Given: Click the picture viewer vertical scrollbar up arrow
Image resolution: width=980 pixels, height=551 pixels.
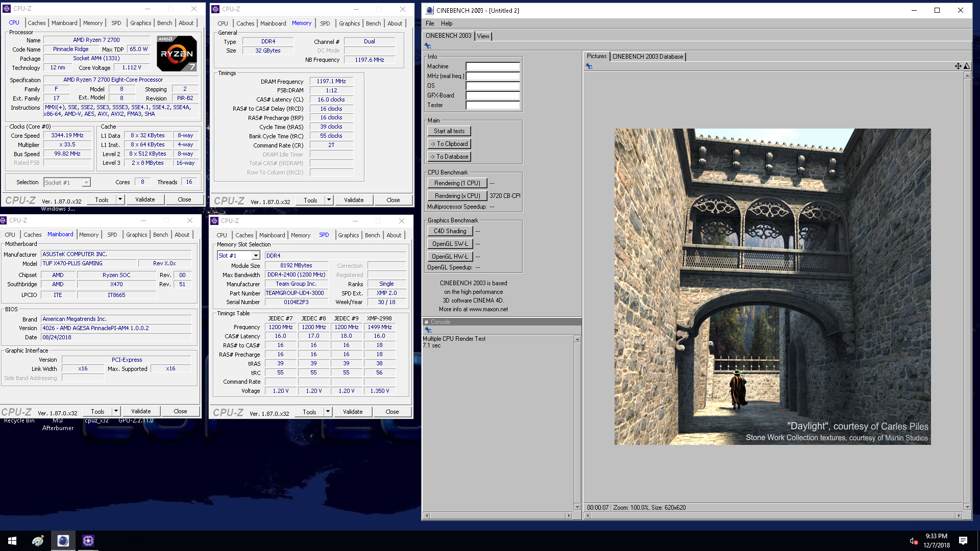Looking at the screenshot, I should coord(967,76).
